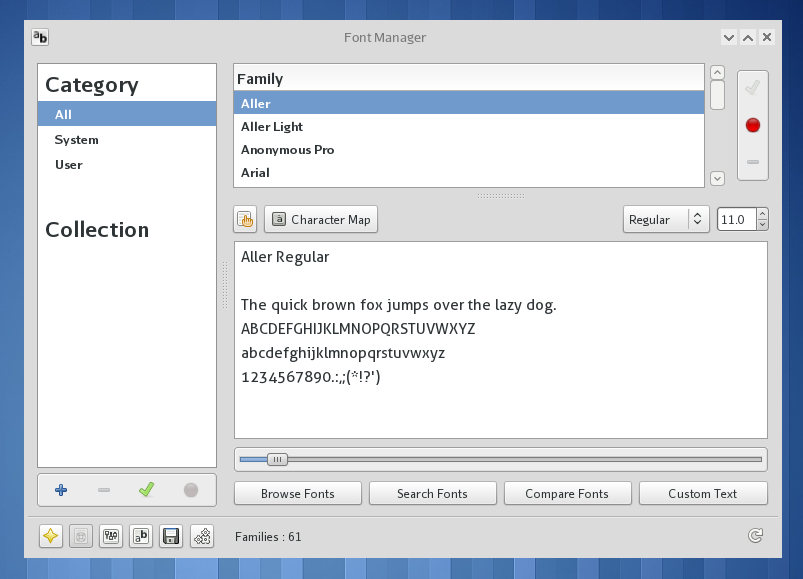The image size is (803, 579).
Task: Click Browse Fonts button
Action: (x=298, y=494)
